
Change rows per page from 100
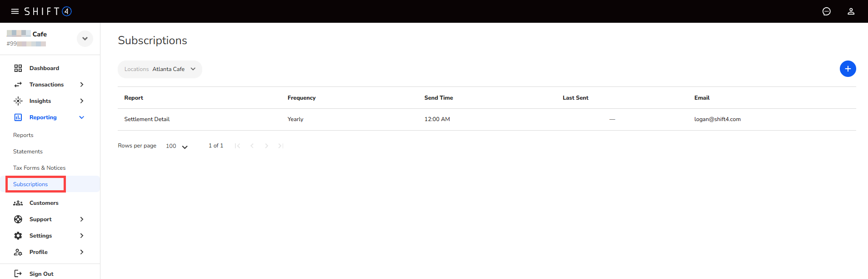point(177,146)
